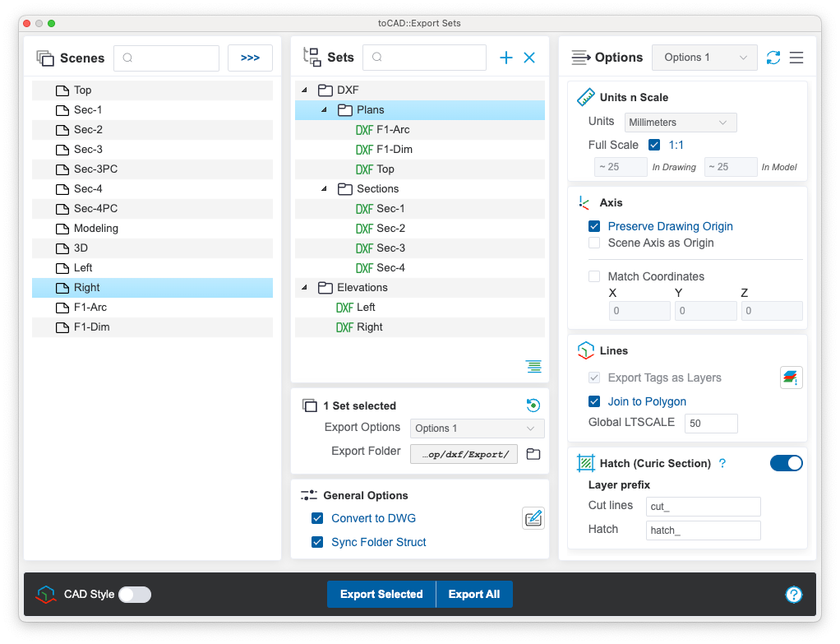Click the help question mark icon at bottom right

(793, 594)
